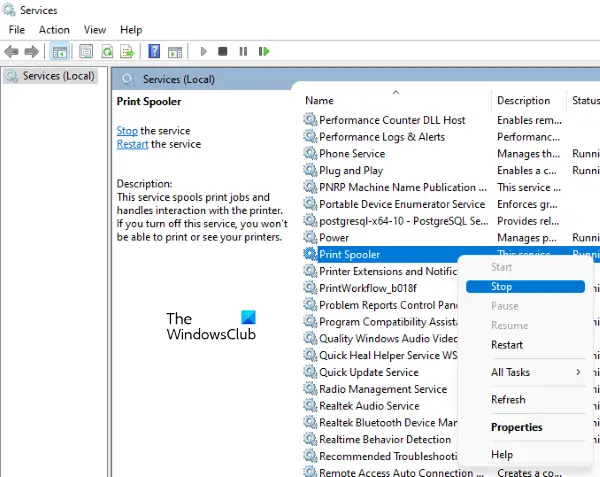Open the Help menu in menu bar

tap(131, 30)
